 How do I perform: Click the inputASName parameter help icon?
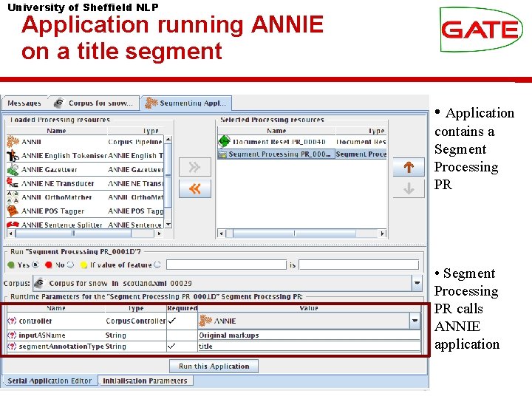(x=12, y=335)
